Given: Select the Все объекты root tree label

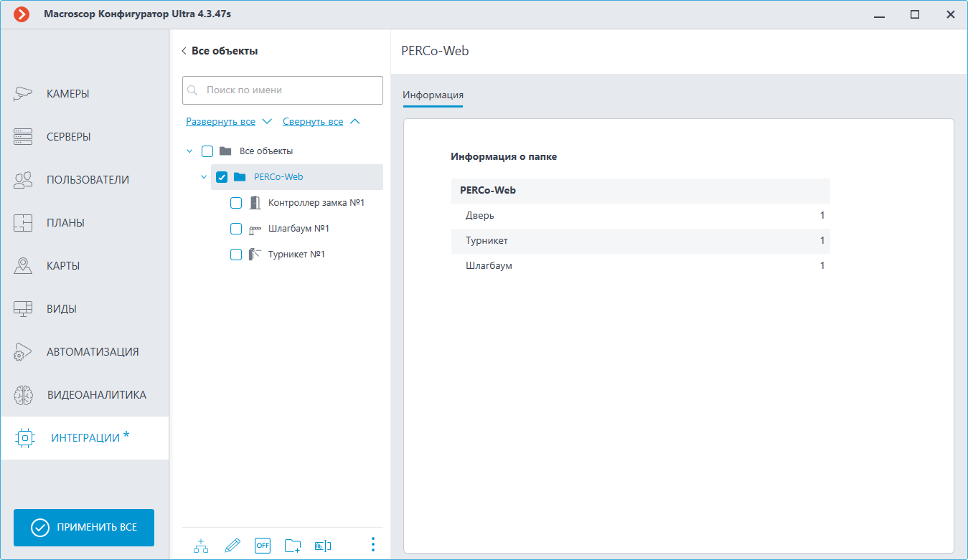Looking at the screenshot, I should (x=266, y=151).
